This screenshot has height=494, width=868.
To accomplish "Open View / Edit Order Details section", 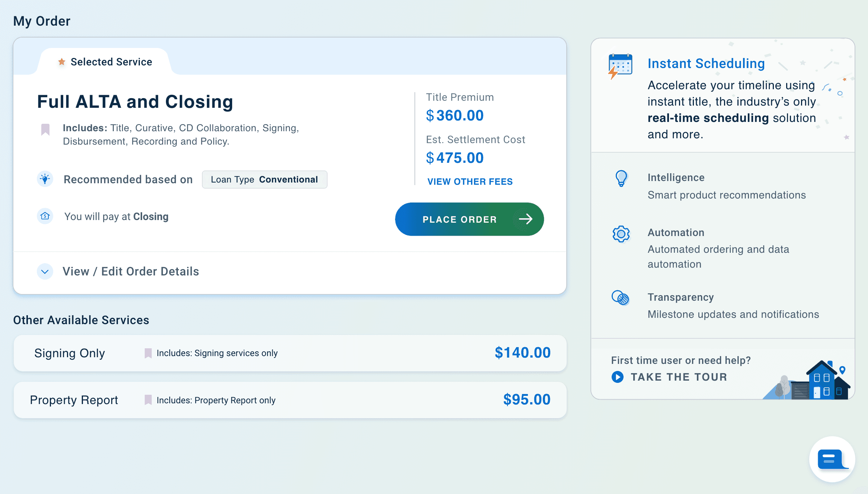I will (131, 272).
